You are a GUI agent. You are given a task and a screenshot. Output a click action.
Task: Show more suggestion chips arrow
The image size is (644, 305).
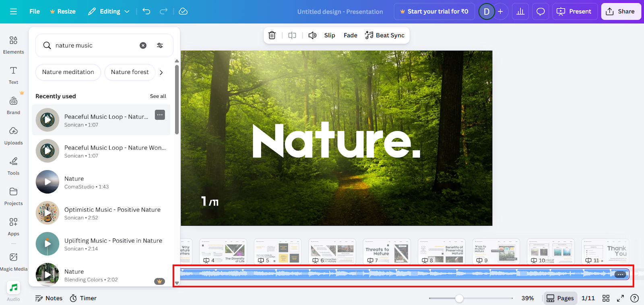[161, 72]
